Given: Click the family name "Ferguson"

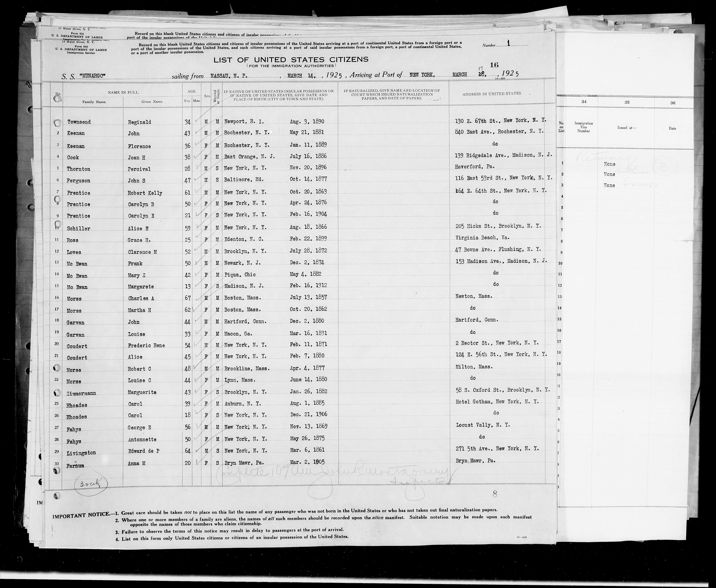Looking at the screenshot, I should point(79,181).
